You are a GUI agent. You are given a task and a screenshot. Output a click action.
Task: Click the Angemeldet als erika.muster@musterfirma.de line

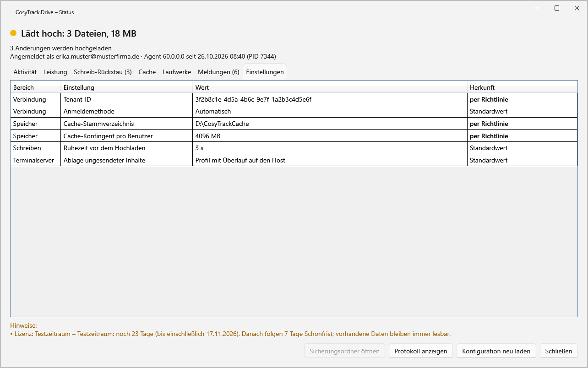[143, 56]
